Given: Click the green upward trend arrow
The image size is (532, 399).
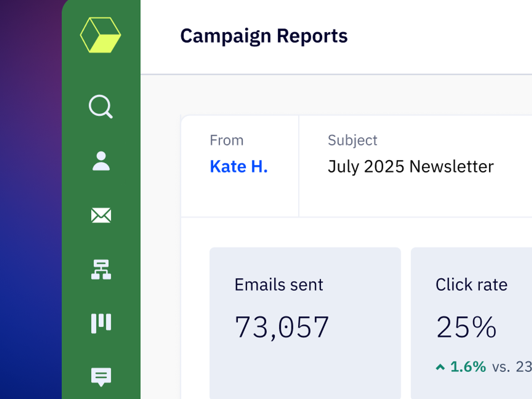Looking at the screenshot, I should [x=440, y=367].
